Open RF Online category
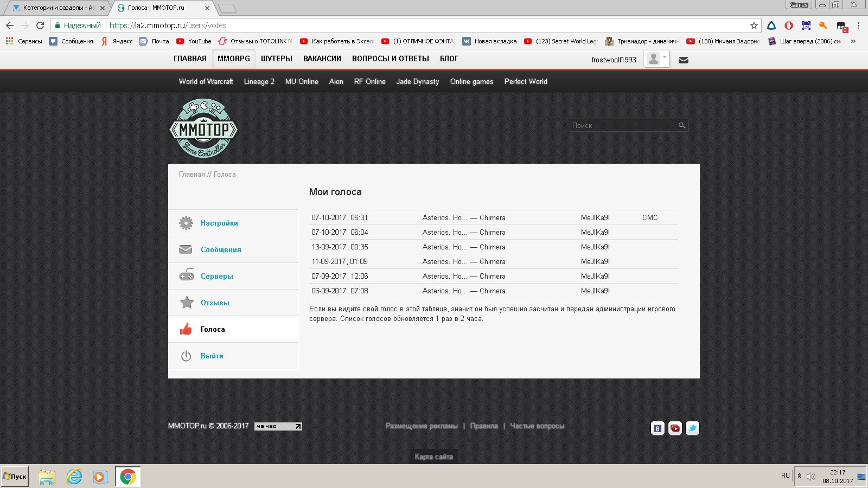 pyautogui.click(x=370, y=81)
